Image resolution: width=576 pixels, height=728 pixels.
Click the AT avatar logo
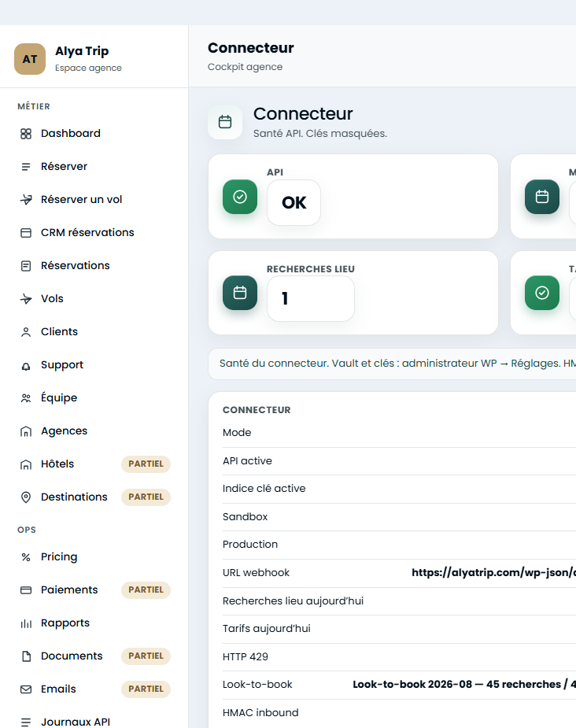30,59
